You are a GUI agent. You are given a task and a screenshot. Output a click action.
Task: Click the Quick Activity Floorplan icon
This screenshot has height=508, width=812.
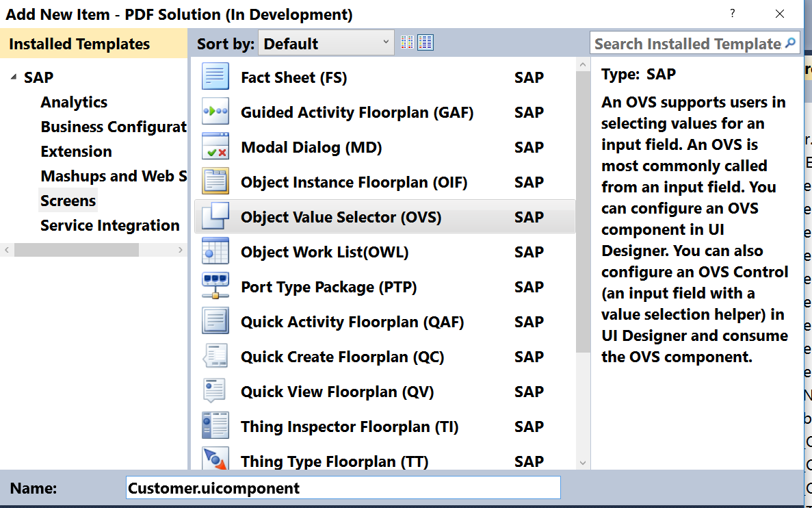coord(215,321)
